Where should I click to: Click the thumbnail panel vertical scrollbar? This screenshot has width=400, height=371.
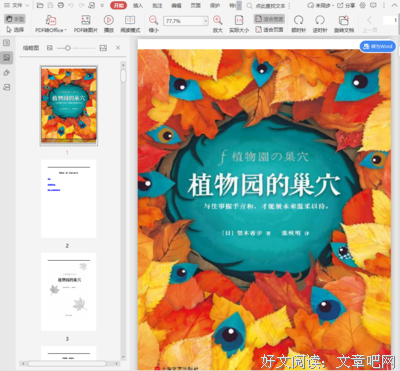tap(123, 75)
